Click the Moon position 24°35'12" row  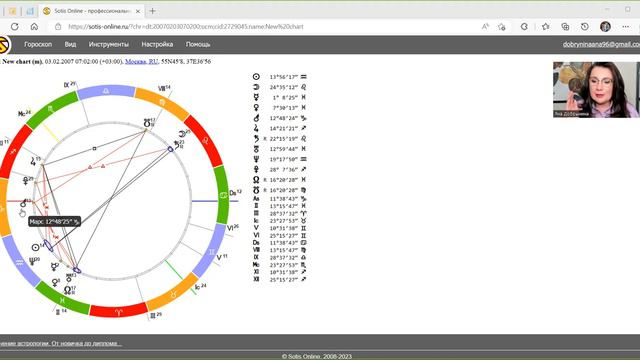[280, 87]
